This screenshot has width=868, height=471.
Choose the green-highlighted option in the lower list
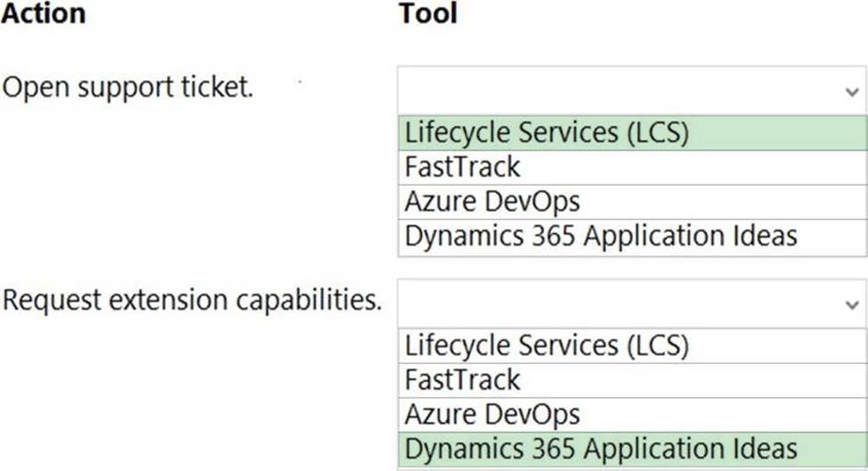(x=632, y=450)
